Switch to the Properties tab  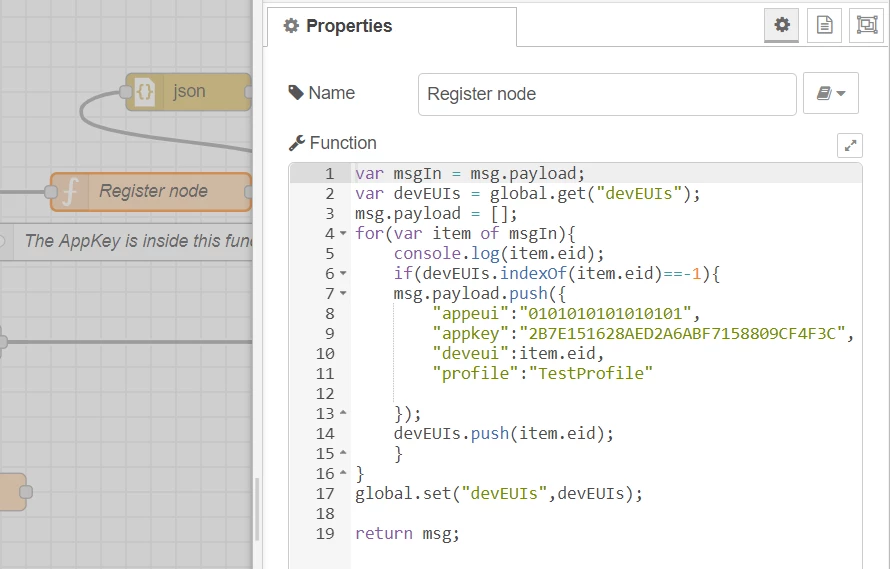pos(392,26)
